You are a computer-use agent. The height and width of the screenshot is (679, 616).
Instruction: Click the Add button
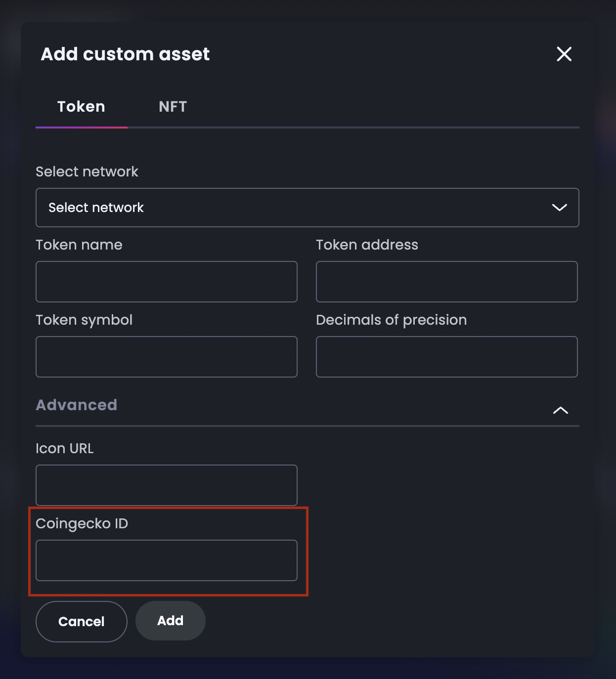coord(170,621)
